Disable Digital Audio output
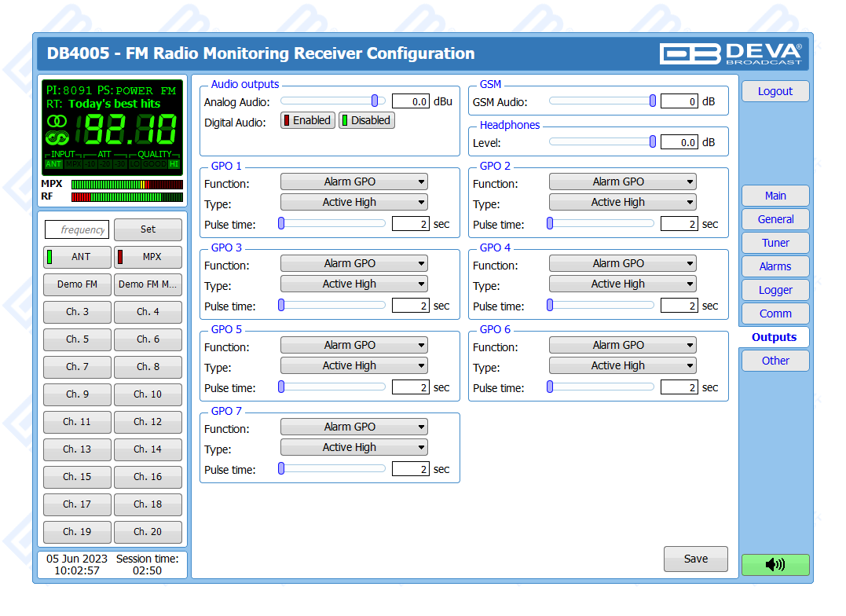The width and height of the screenshot is (846, 616). click(x=366, y=120)
